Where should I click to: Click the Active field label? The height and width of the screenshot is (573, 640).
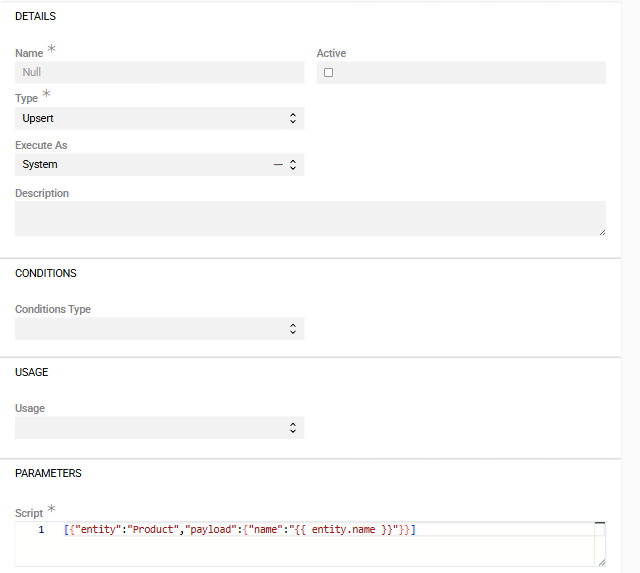point(331,53)
